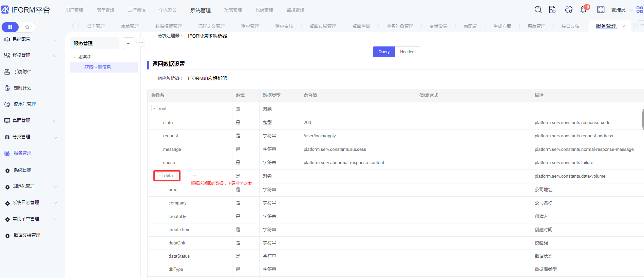The height and width of the screenshot is (278, 644).
Task: Select the Headers toggle button
Action: coord(408,52)
